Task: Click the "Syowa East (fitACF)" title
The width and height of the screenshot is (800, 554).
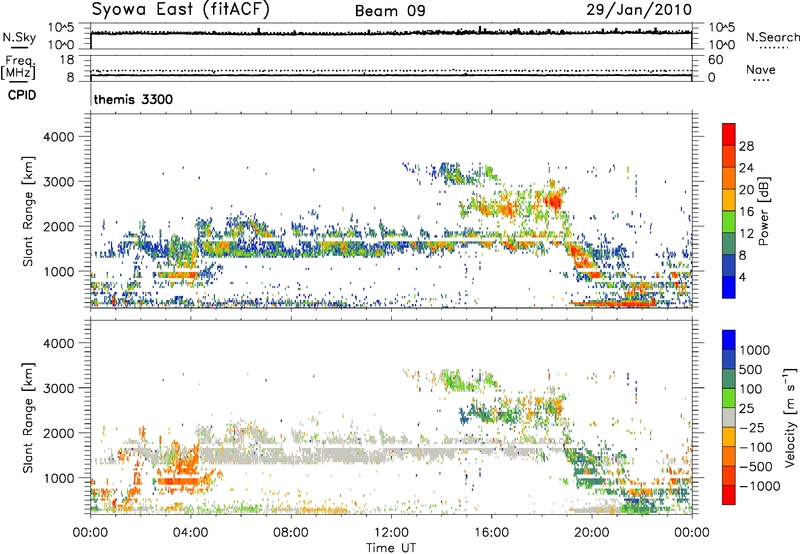Action: [x=180, y=10]
